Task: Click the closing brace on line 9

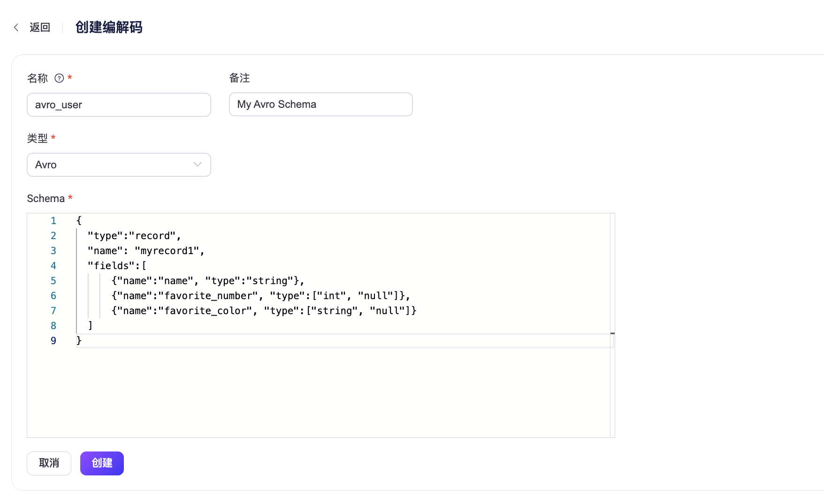Action: tap(79, 341)
